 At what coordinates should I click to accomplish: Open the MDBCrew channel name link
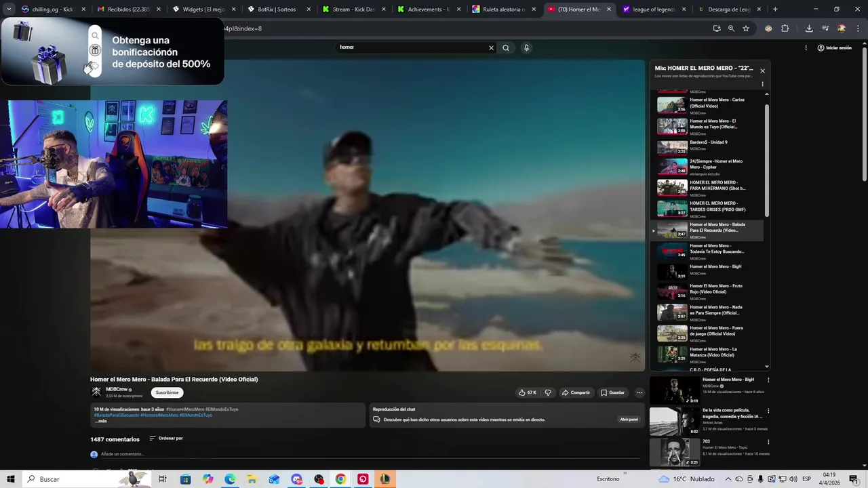[x=117, y=390]
